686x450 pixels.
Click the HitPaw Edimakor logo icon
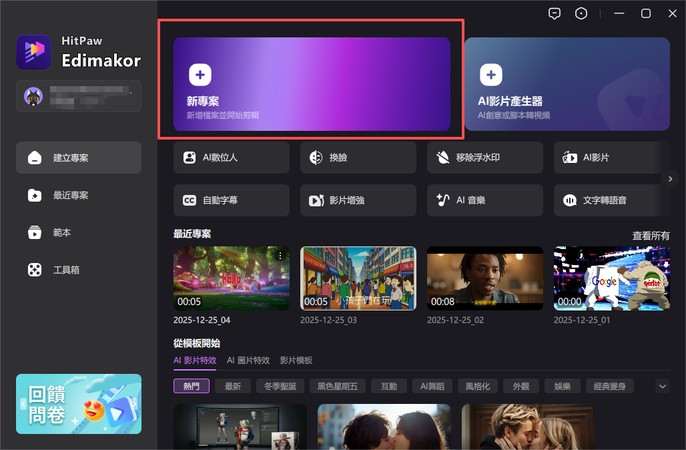[34, 52]
